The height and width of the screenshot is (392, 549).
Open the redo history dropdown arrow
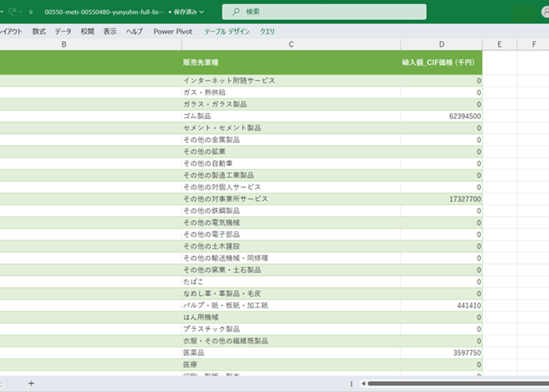click(21, 12)
